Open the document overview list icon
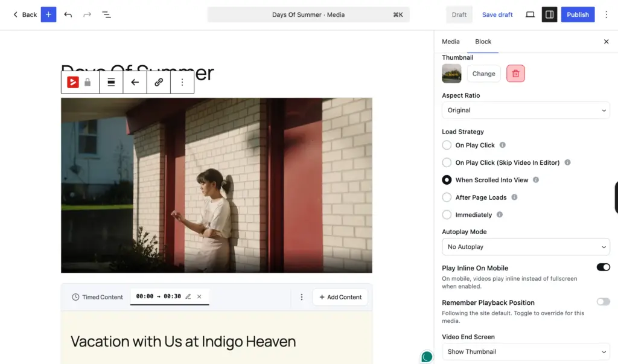The height and width of the screenshot is (364, 618). [106, 14]
